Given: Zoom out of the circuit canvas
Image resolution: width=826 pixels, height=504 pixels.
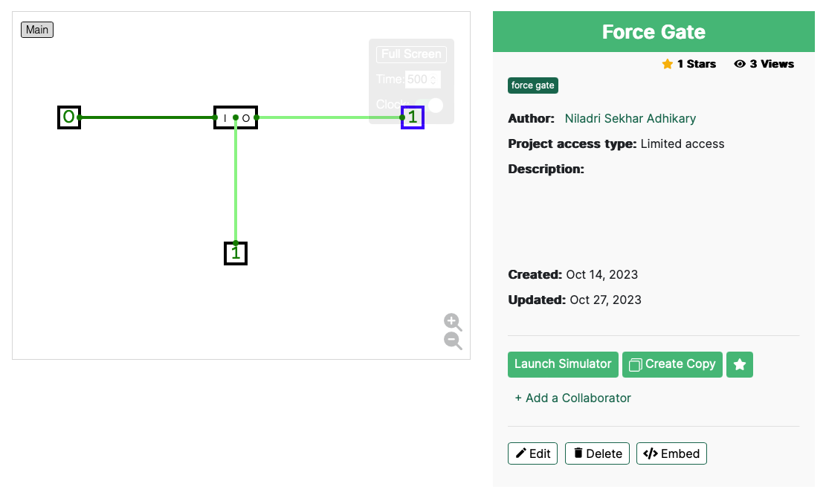Looking at the screenshot, I should tap(452, 340).
